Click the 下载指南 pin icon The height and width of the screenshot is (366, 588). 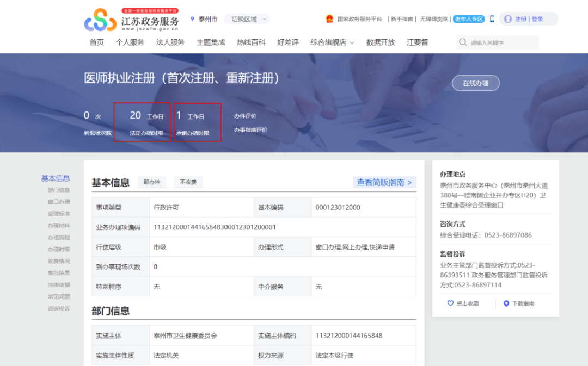coord(506,303)
